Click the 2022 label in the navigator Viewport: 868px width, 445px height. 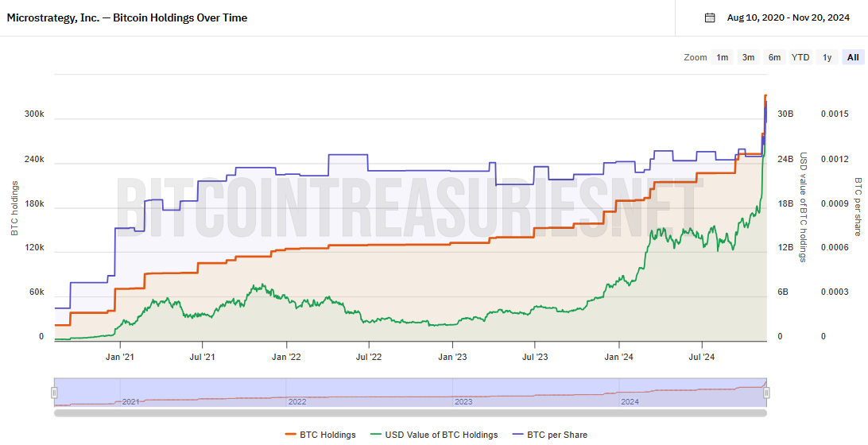[x=297, y=401]
